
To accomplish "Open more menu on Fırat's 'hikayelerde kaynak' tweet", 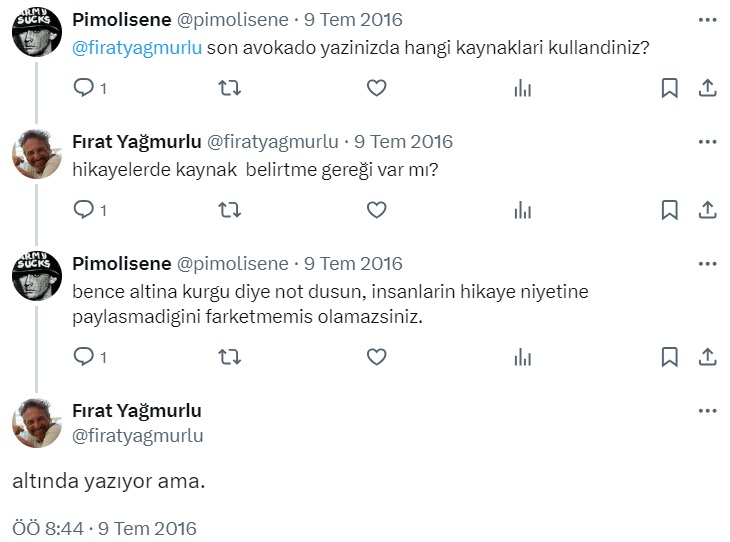I will [707, 142].
